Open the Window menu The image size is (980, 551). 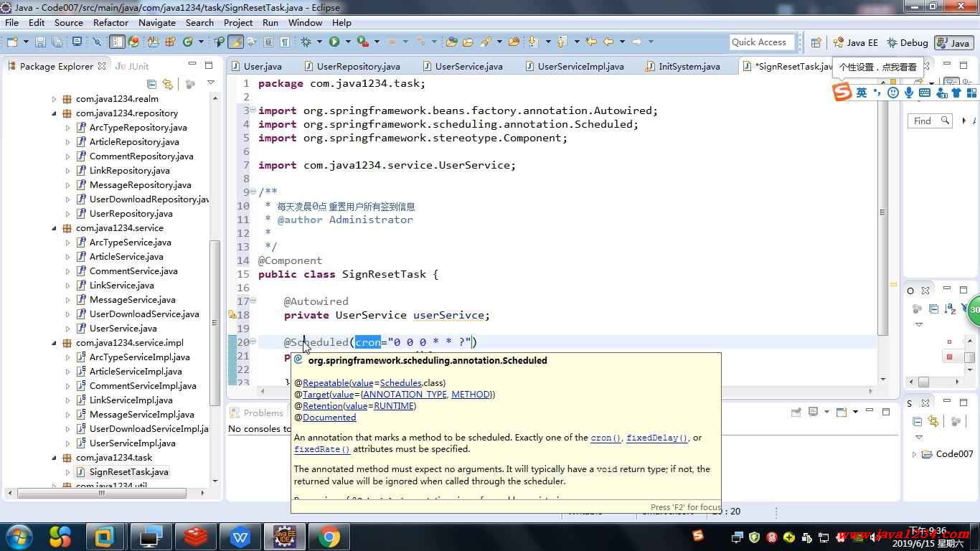pos(305,22)
